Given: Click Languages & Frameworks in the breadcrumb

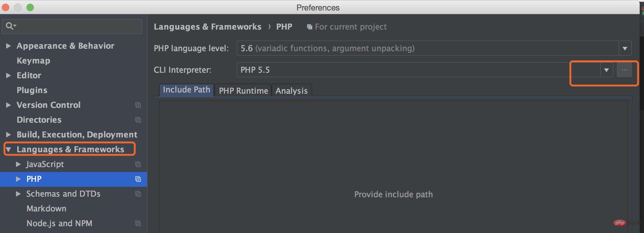Looking at the screenshot, I should coord(208,27).
